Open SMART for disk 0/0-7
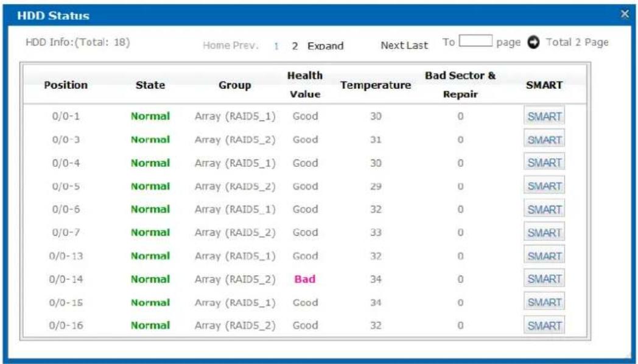 click(544, 233)
